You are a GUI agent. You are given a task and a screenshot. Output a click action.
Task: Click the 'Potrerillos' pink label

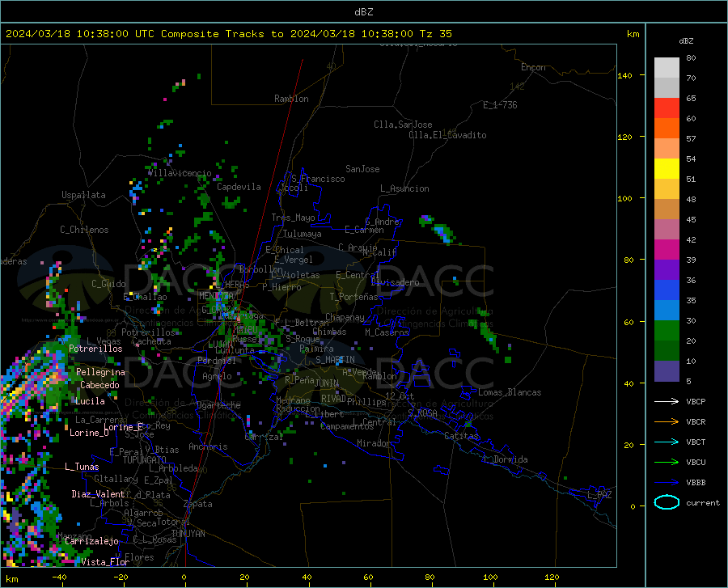(95, 349)
